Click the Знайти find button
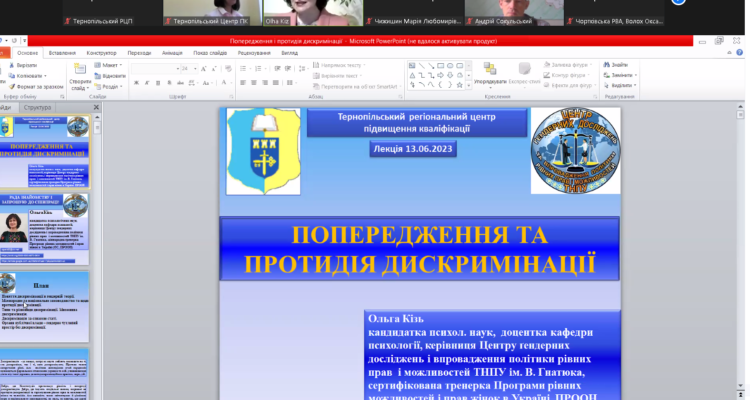The height and width of the screenshot is (400, 750). coord(616,65)
